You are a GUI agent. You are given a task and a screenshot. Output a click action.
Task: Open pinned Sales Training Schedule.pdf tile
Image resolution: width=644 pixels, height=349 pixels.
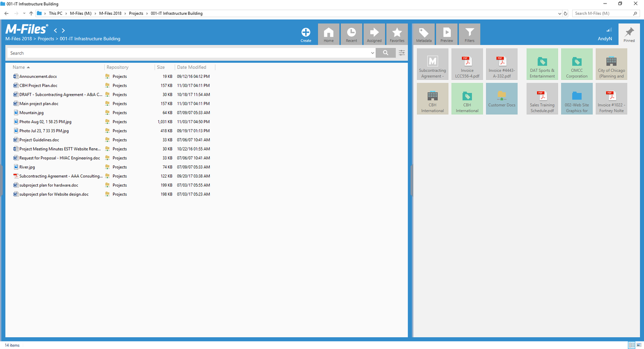[x=542, y=99]
